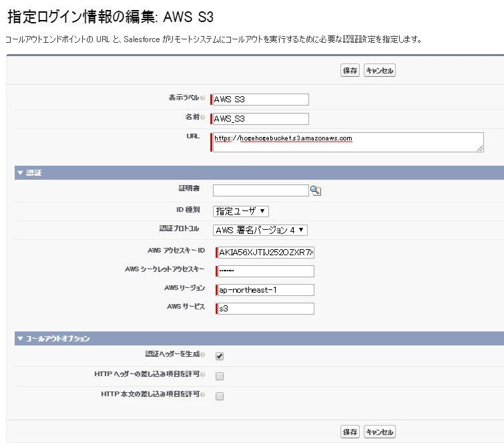Click help icon beside HTTP 本文の差し込み項目を許可
This screenshot has height=443, width=504.
click(202, 394)
